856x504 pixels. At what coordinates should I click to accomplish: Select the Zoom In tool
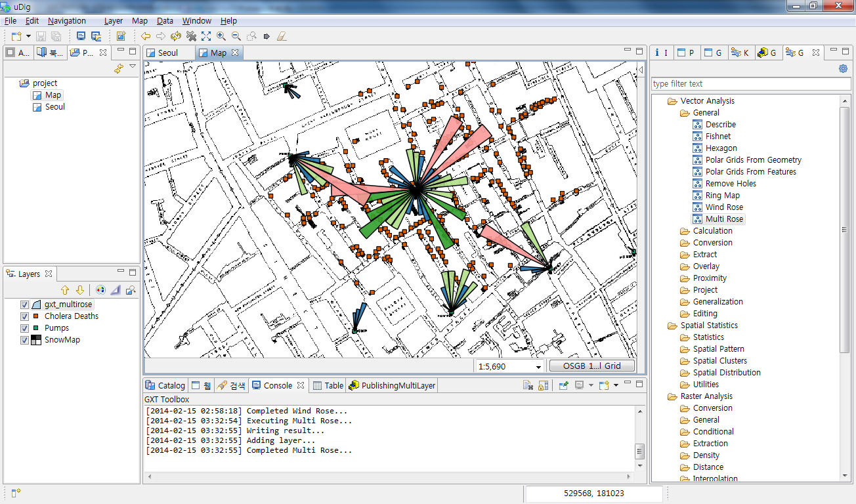coord(220,36)
